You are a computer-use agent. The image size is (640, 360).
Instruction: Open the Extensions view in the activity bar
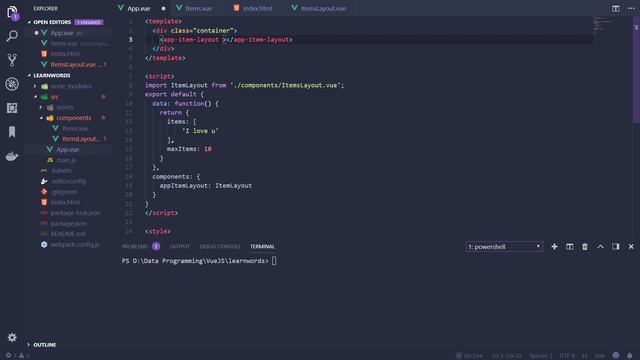12,108
